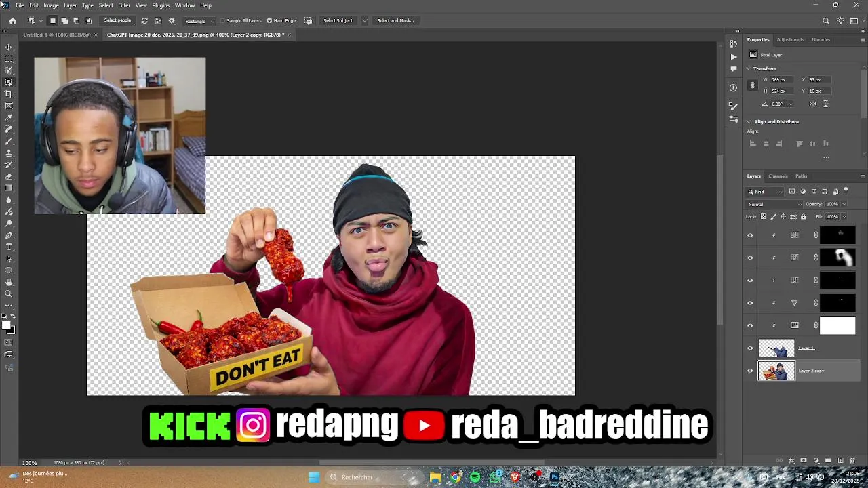This screenshot has height=488, width=868.
Task: Uncheck the Hard Edge checkbox
Action: [270, 20]
